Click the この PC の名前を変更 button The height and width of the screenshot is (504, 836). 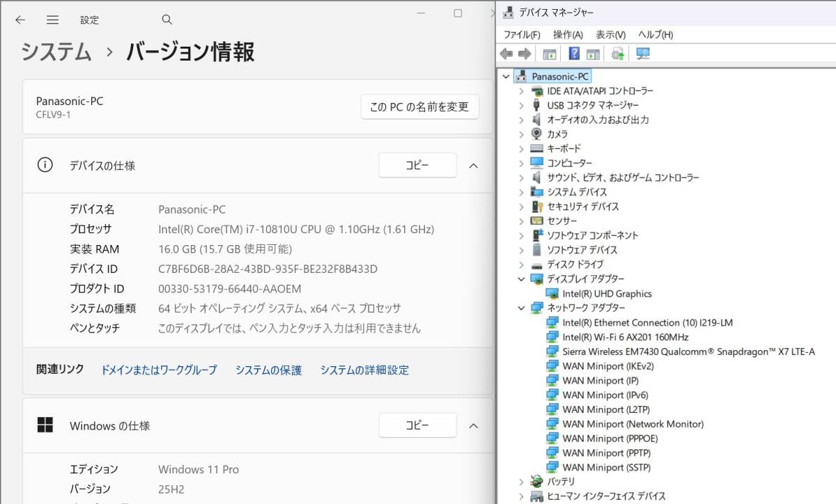click(x=419, y=107)
